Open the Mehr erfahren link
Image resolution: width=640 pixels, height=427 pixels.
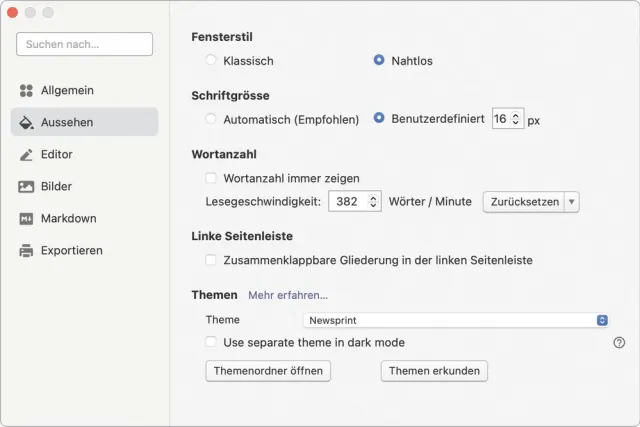288,295
